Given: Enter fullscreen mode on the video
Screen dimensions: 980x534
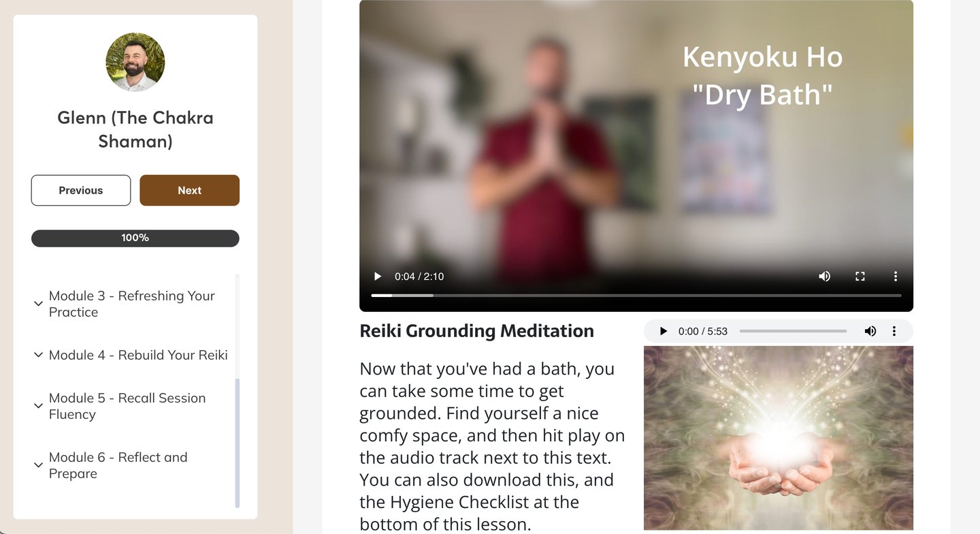Looking at the screenshot, I should (860, 277).
